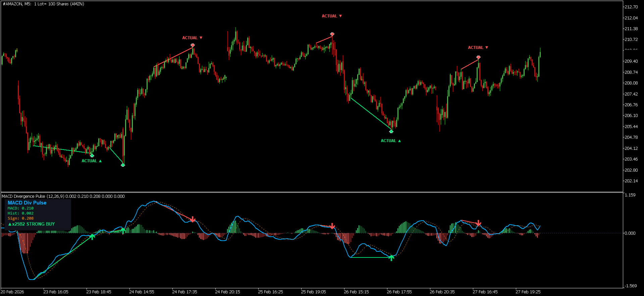Select the ACTUAL ▼ label near 24 Feb 17:35
Viewport: 644px width, 296px height.
pos(192,38)
